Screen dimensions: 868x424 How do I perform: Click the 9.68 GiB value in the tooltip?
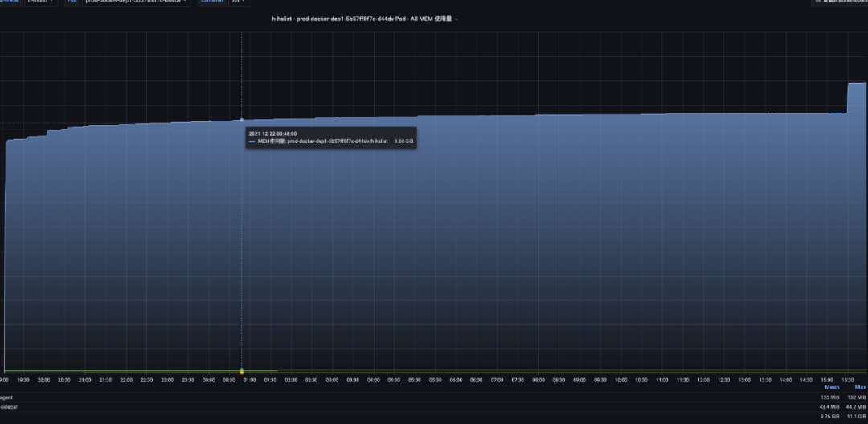point(403,142)
